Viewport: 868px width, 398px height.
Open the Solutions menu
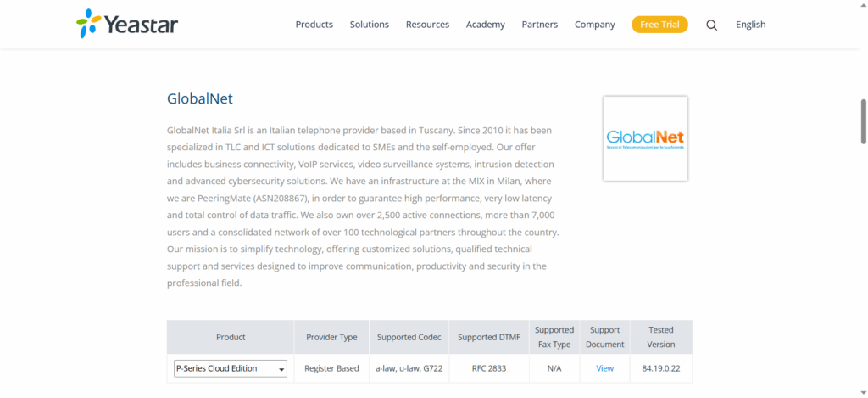click(370, 25)
